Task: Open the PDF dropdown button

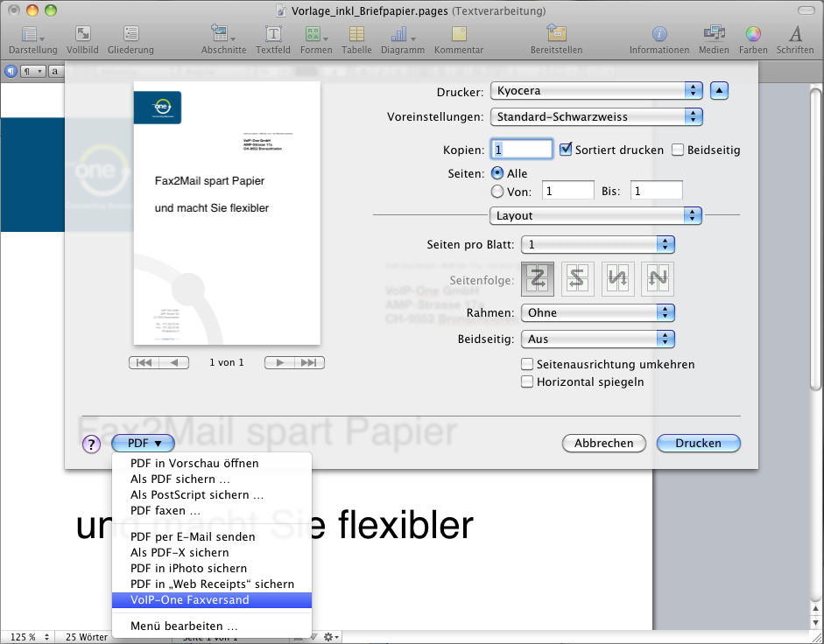Action: pyautogui.click(x=144, y=444)
